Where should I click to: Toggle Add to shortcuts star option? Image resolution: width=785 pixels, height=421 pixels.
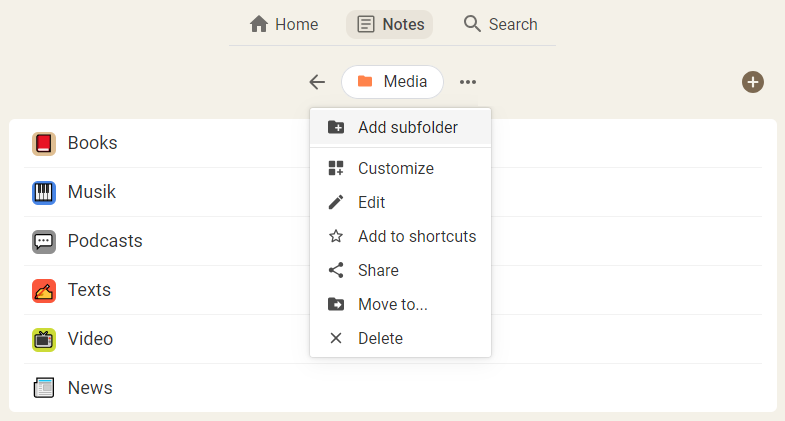click(x=401, y=237)
